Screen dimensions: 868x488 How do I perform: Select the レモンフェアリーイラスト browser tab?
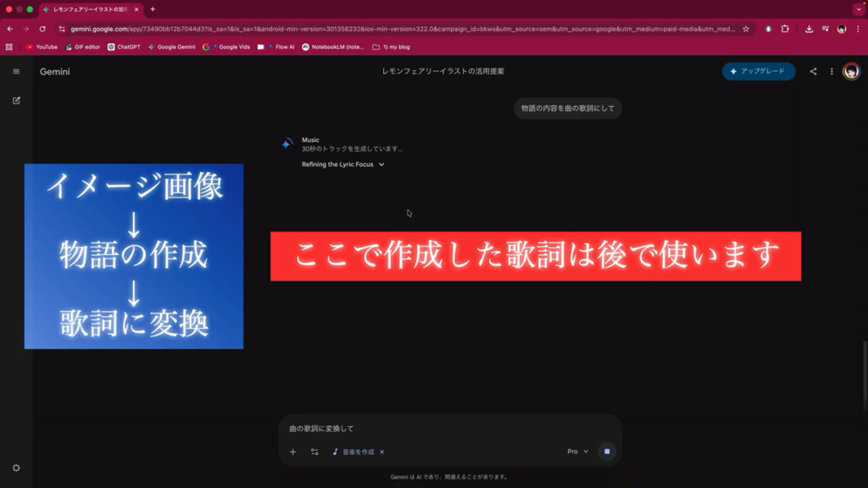(x=93, y=9)
